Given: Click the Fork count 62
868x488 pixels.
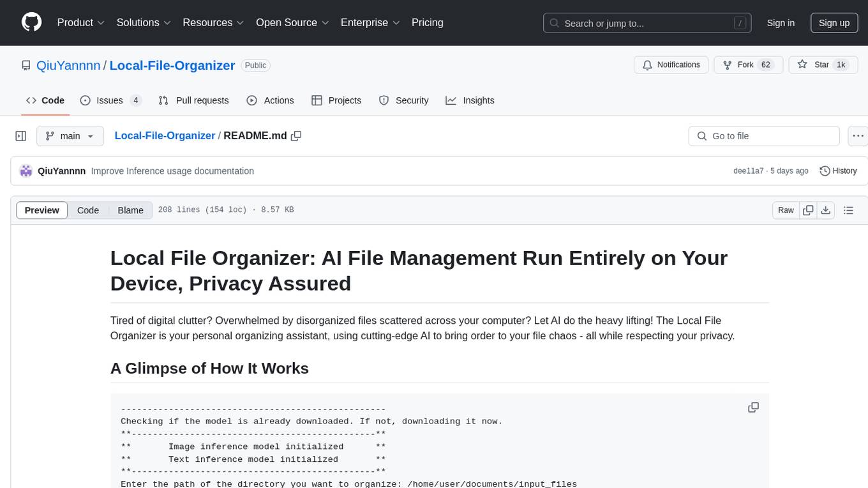Looking at the screenshot, I should (767, 65).
